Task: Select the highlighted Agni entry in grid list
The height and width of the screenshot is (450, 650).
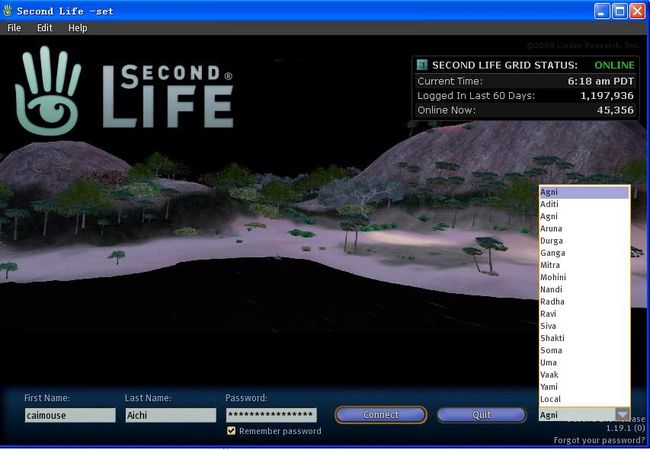Action: [x=584, y=192]
